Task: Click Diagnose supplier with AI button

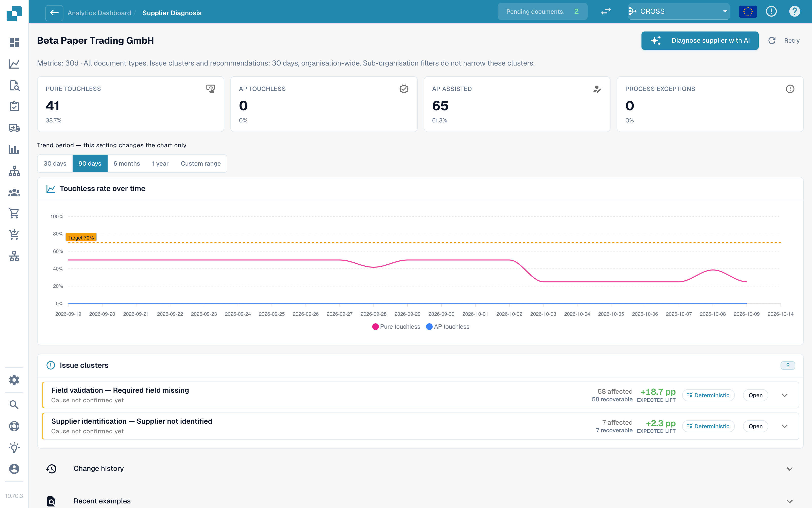Action: tap(700, 41)
